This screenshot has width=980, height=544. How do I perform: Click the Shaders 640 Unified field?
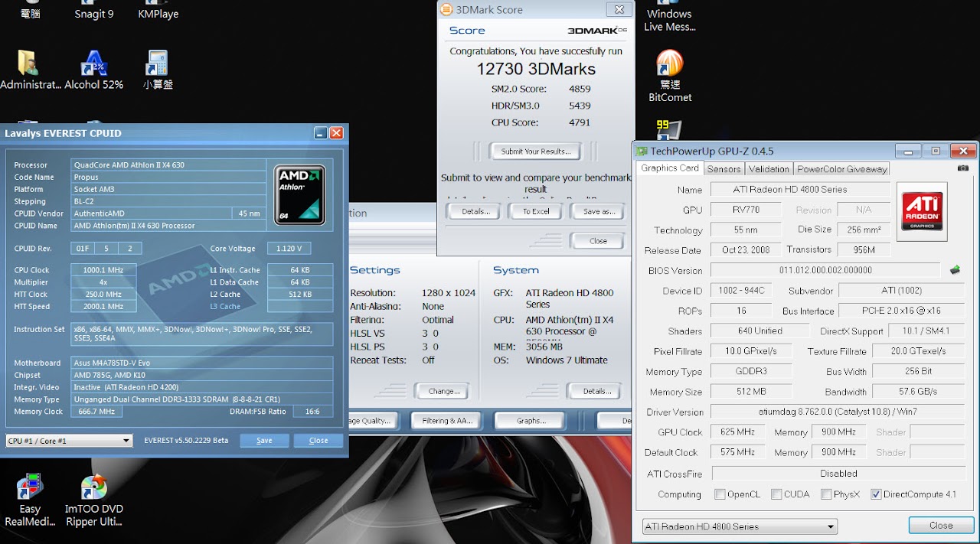(x=759, y=331)
